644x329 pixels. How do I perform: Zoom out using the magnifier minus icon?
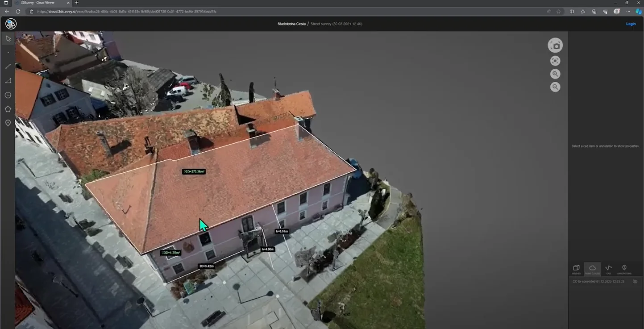555,87
